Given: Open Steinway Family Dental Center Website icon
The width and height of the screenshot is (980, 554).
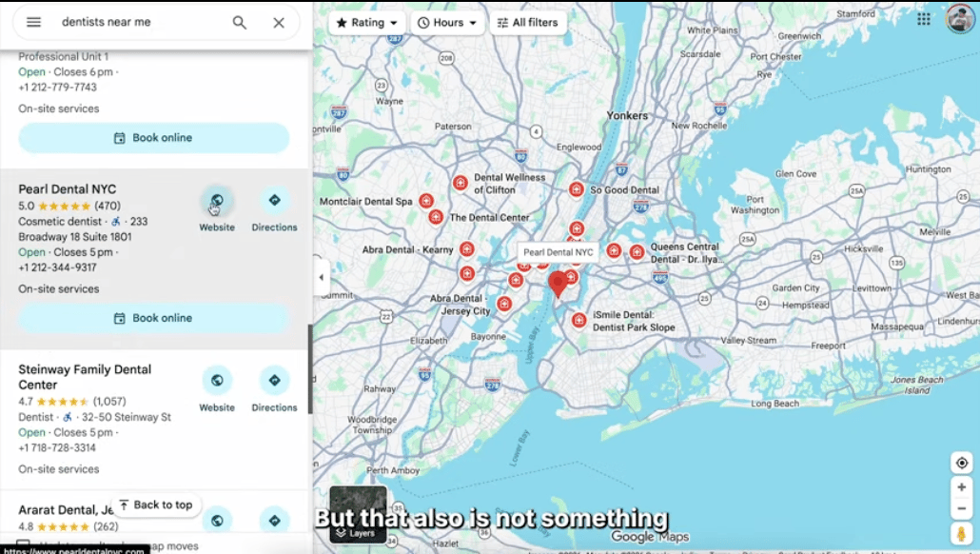Looking at the screenshot, I should [x=217, y=380].
